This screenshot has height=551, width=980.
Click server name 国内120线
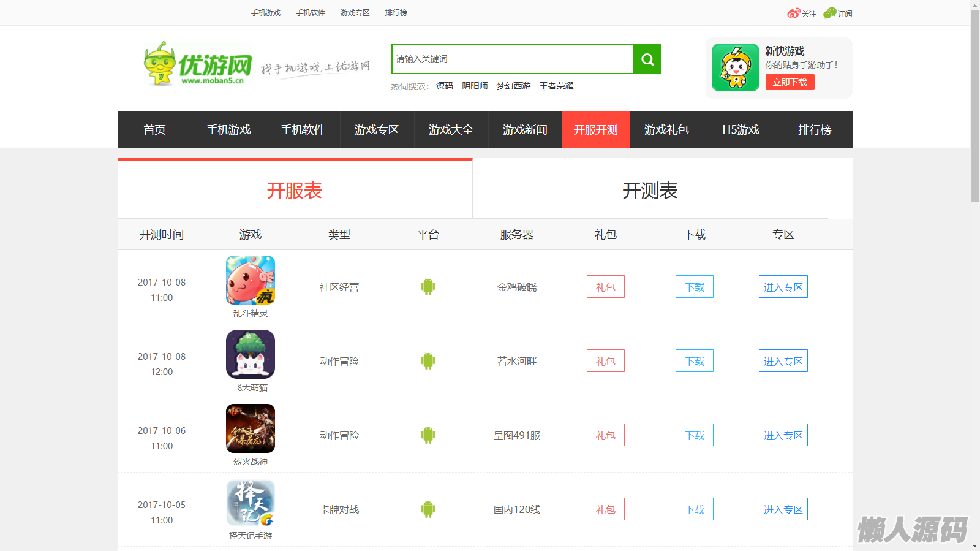click(517, 509)
